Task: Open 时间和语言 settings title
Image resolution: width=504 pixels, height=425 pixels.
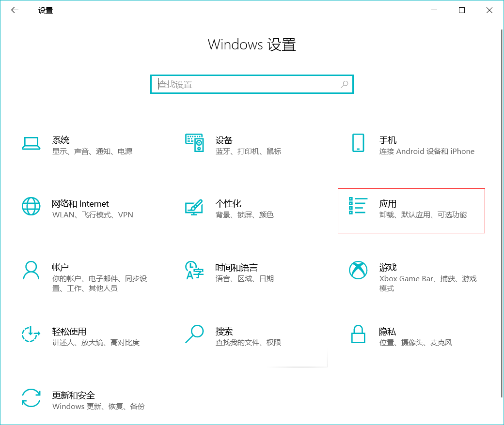Action: (x=236, y=267)
